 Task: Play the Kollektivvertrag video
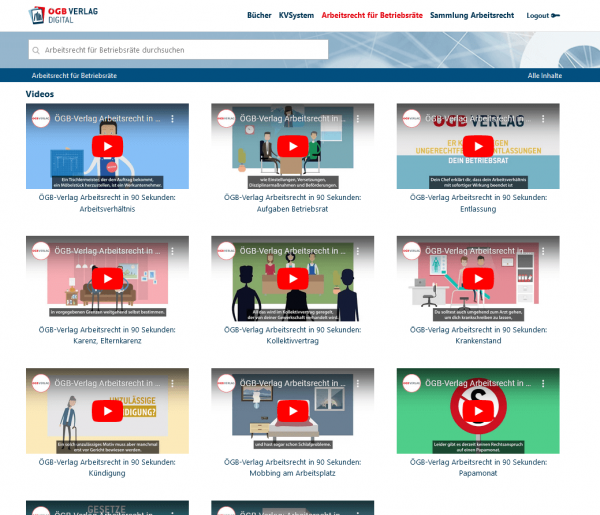coord(293,279)
